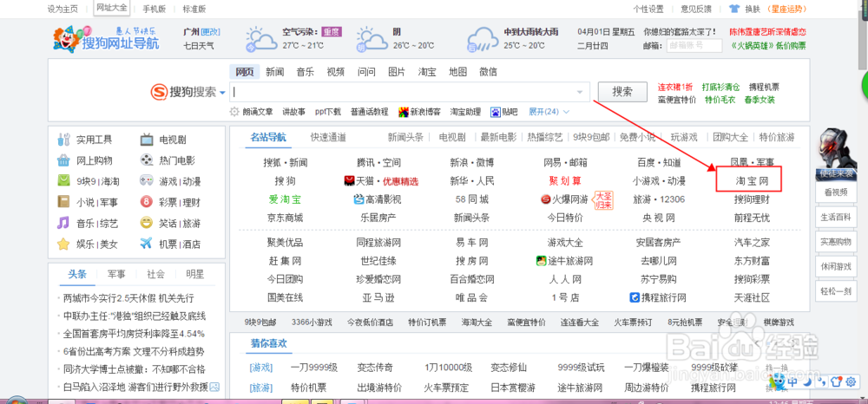The width and height of the screenshot is (868, 404).
Task: Click the image icon beside 白马陷入沼泽地 headline
Action: tap(214, 387)
